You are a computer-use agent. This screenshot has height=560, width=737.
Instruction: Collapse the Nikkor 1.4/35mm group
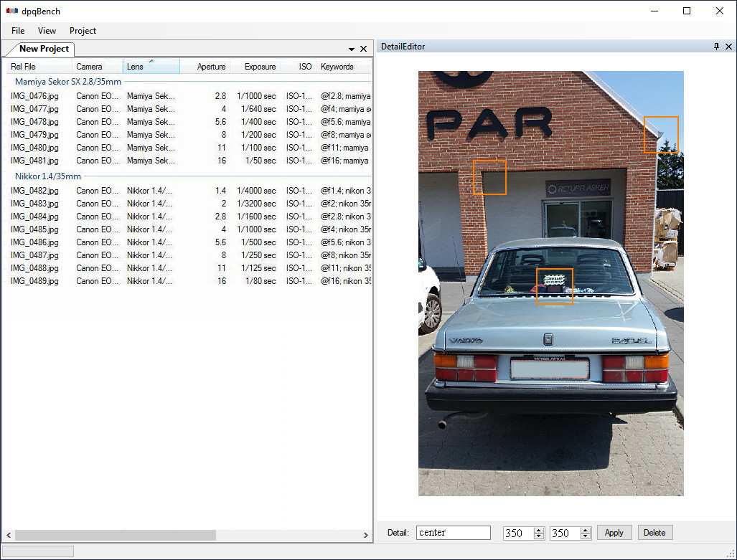pyautogui.click(x=48, y=176)
